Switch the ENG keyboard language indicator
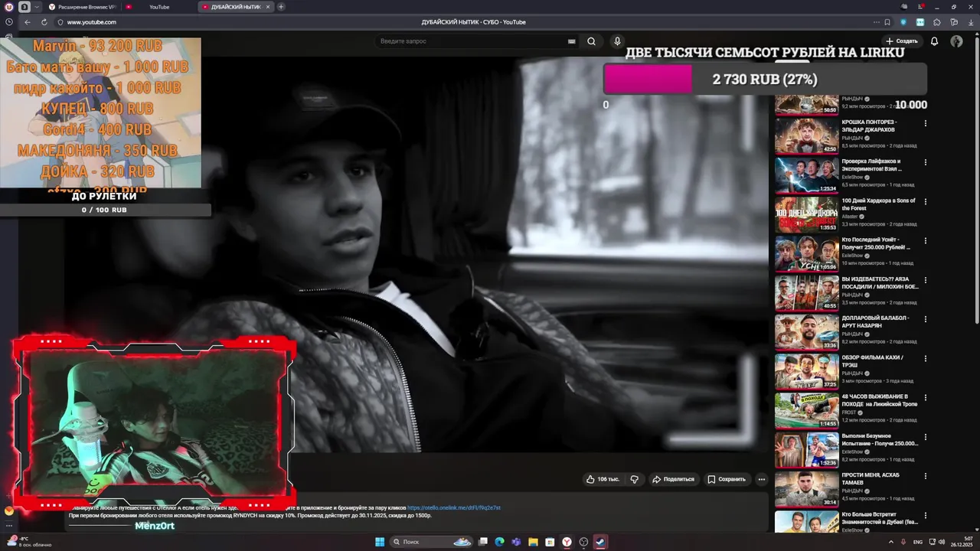This screenshot has width=980, height=551. point(918,542)
